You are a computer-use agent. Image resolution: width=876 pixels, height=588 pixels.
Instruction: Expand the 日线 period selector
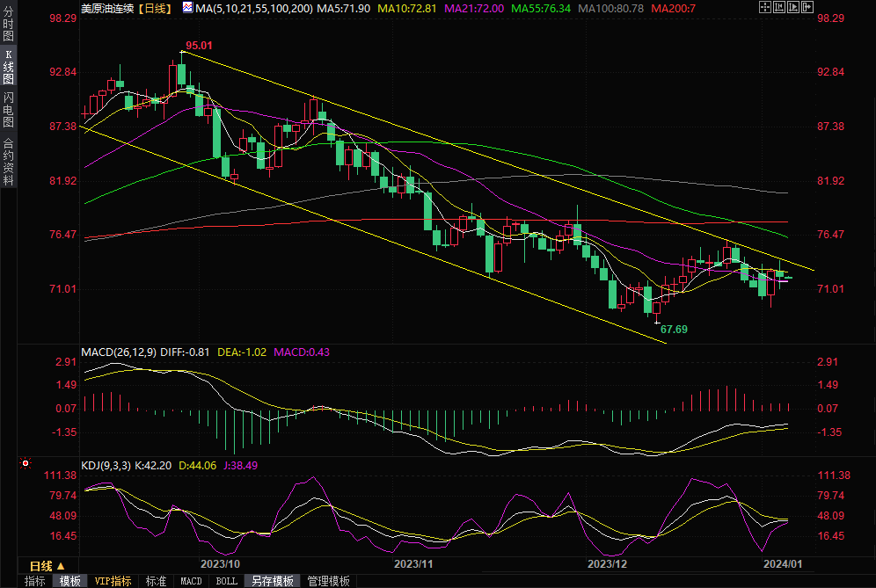[47, 565]
